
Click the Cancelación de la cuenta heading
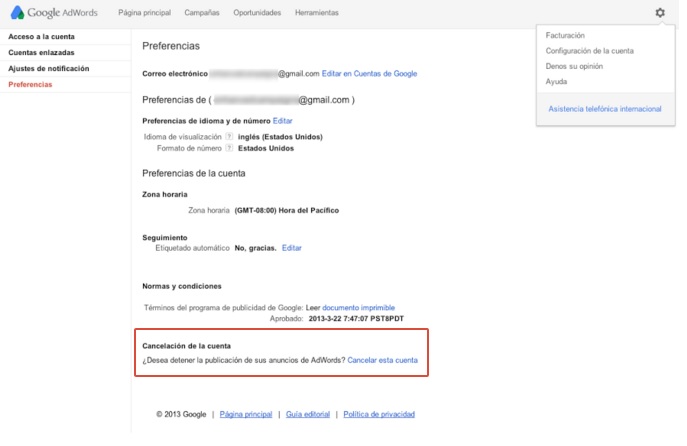point(186,346)
